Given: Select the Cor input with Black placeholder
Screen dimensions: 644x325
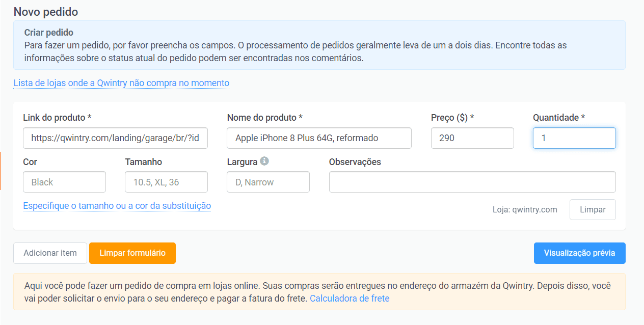Looking at the screenshot, I should (x=64, y=182).
